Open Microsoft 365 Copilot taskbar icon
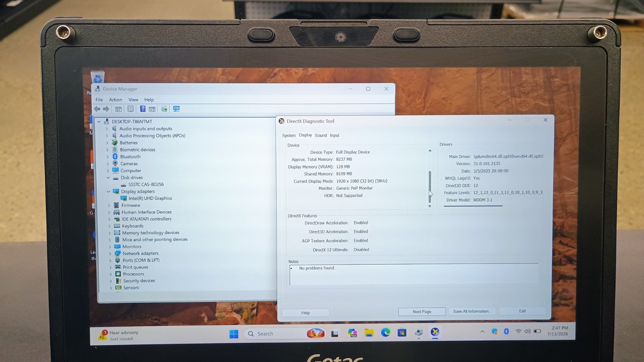644x362 pixels. click(353, 333)
